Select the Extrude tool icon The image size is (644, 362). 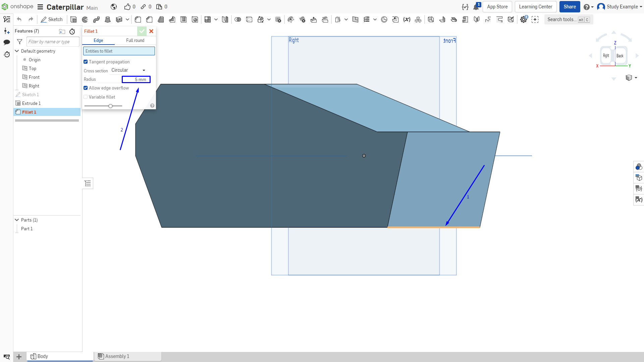(73, 19)
